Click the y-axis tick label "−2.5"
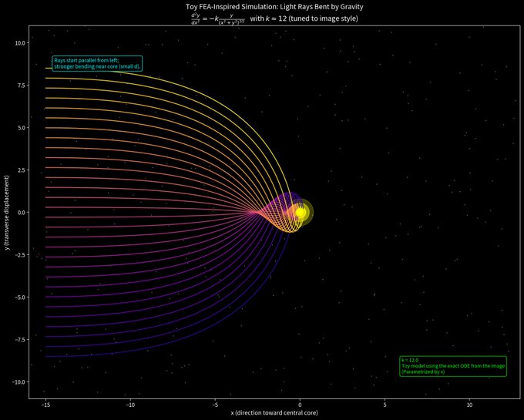 19,255
